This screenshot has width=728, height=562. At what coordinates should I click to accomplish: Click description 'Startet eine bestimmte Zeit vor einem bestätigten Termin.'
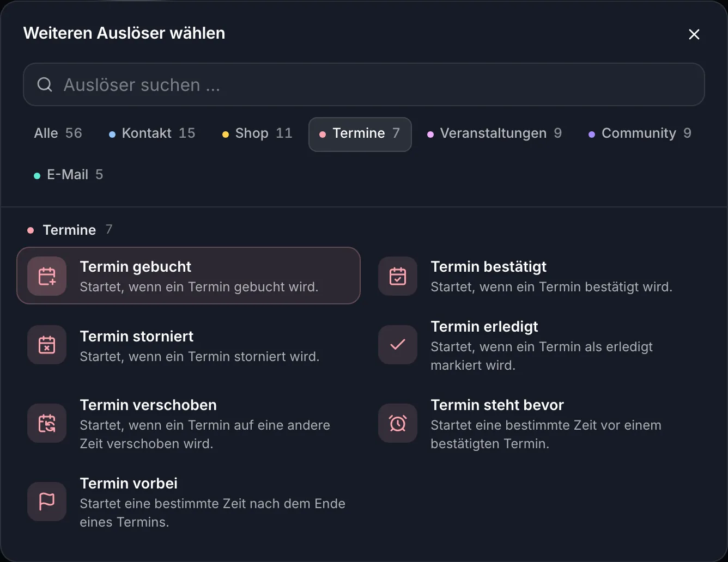point(546,435)
